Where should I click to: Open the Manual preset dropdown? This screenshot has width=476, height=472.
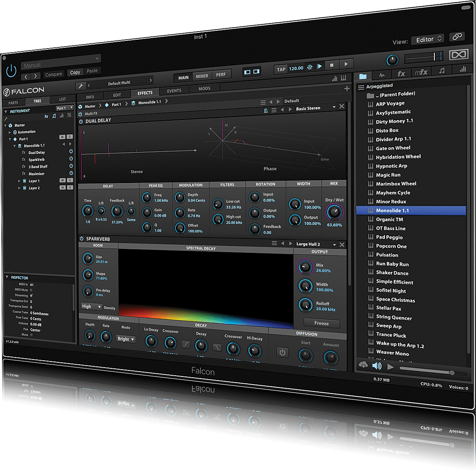click(x=61, y=62)
